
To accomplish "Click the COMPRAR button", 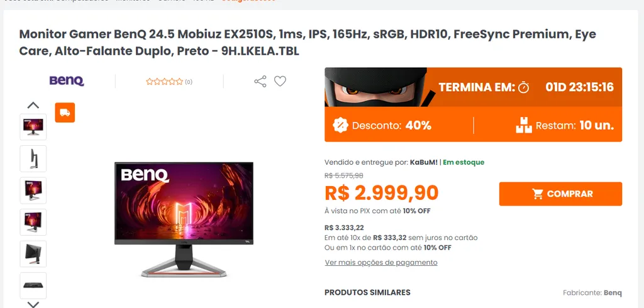I will tap(560, 194).
